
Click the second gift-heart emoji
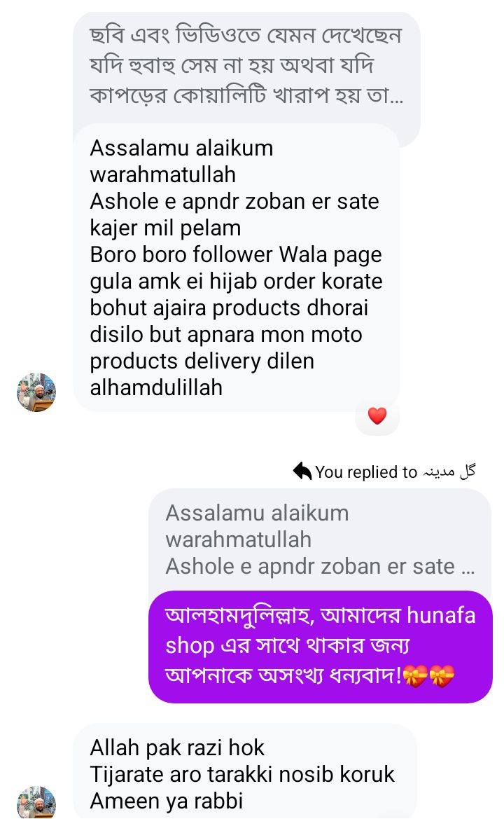442,676
